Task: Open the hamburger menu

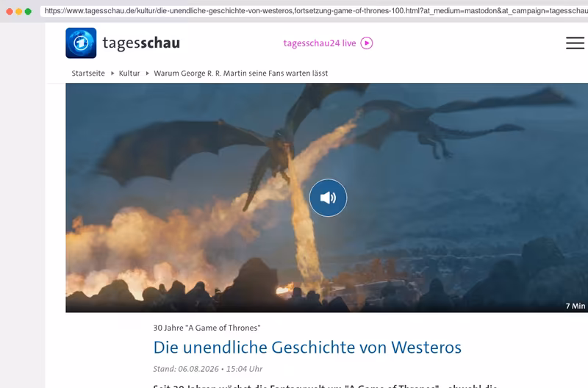Action: tap(575, 43)
